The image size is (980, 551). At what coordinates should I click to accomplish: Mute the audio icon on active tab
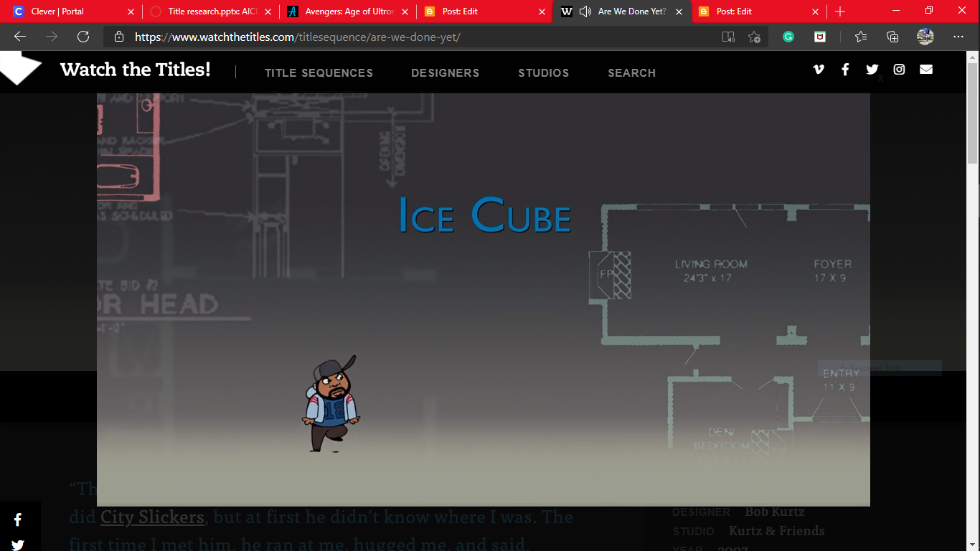[x=585, y=11]
